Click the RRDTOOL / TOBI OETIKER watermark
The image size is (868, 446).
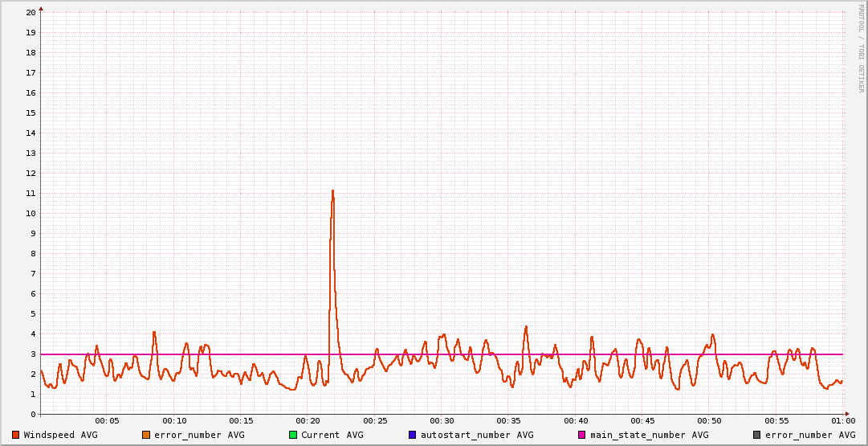pyautogui.click(x=861, y=48)
